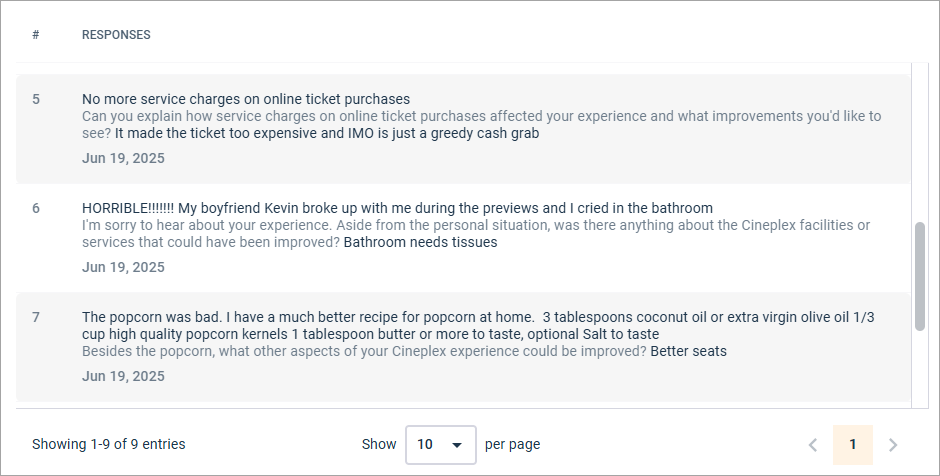Click the 'Better seats' answer text
The image size is (940, 476).
tap(688, 351)
